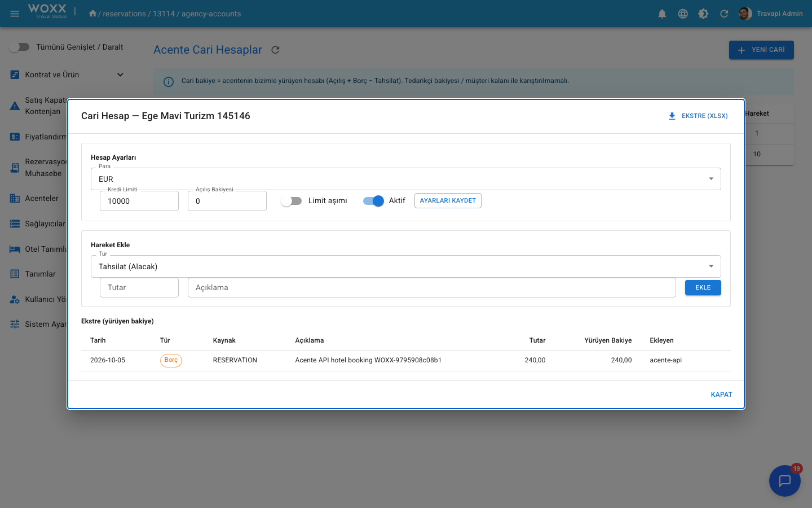This screenshot has height=508, width=812.
Task: Select the 2026-10-05 date cell
Action: pyautogui.click(x=108, y=360)
